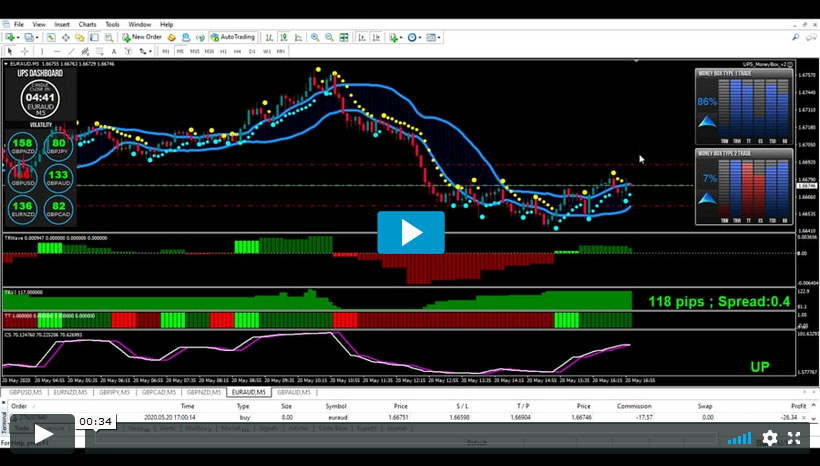The width and height of the screenshot is (820, 466).
Task: Start the video with the center play button
Action: [x=411, y=232]
